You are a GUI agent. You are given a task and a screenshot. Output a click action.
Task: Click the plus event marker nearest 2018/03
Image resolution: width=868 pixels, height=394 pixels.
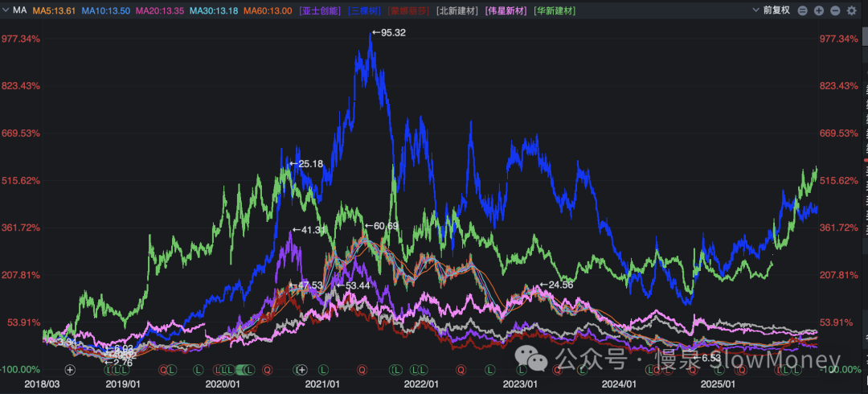pos(70,369)
